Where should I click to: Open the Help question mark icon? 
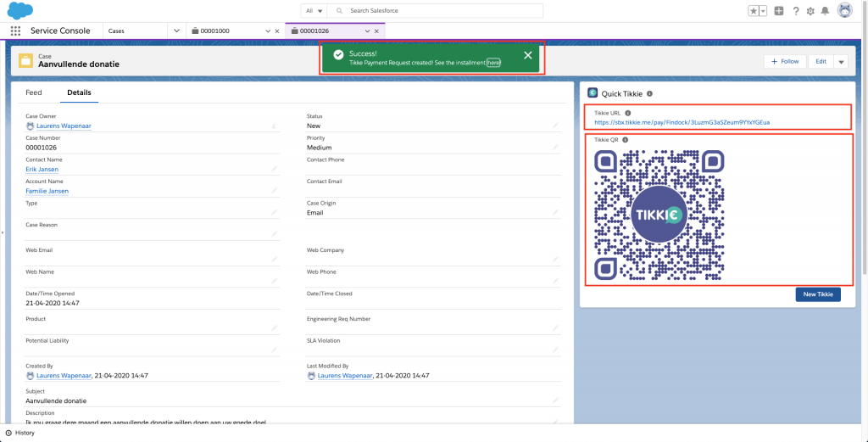tap(795, 11)
